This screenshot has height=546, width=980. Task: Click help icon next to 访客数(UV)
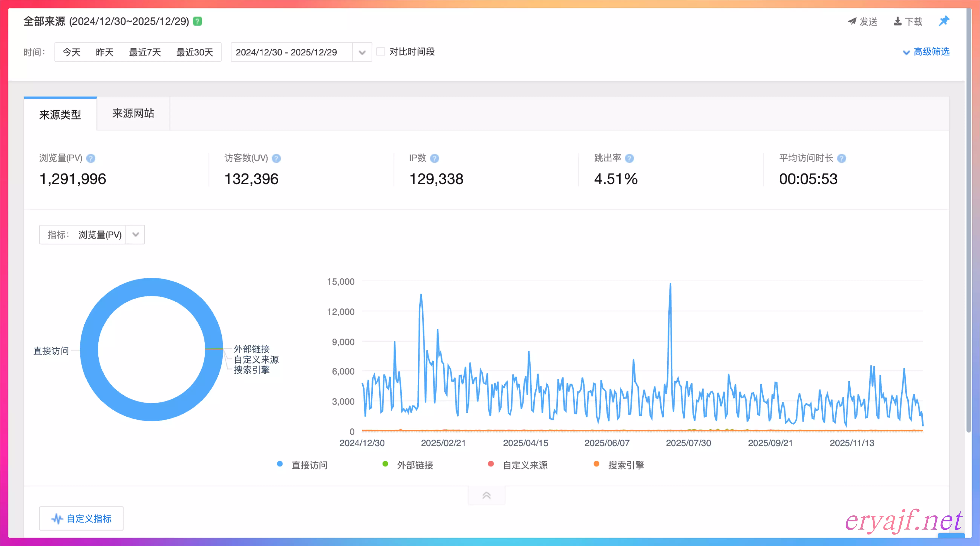(276, 158)
